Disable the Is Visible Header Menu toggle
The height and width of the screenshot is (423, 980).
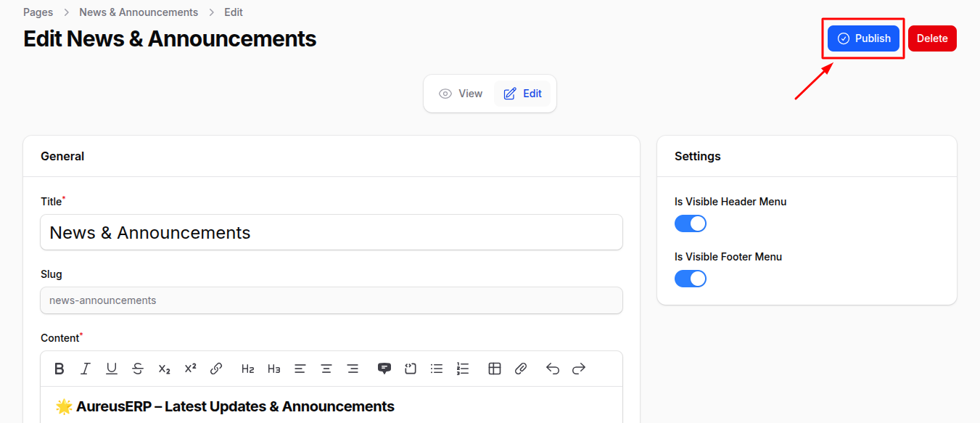tap(690, 223)
